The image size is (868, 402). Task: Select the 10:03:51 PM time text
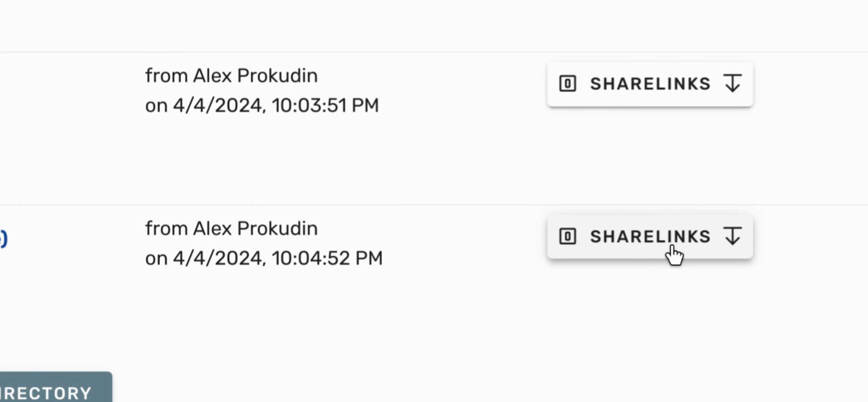point(325,106)
